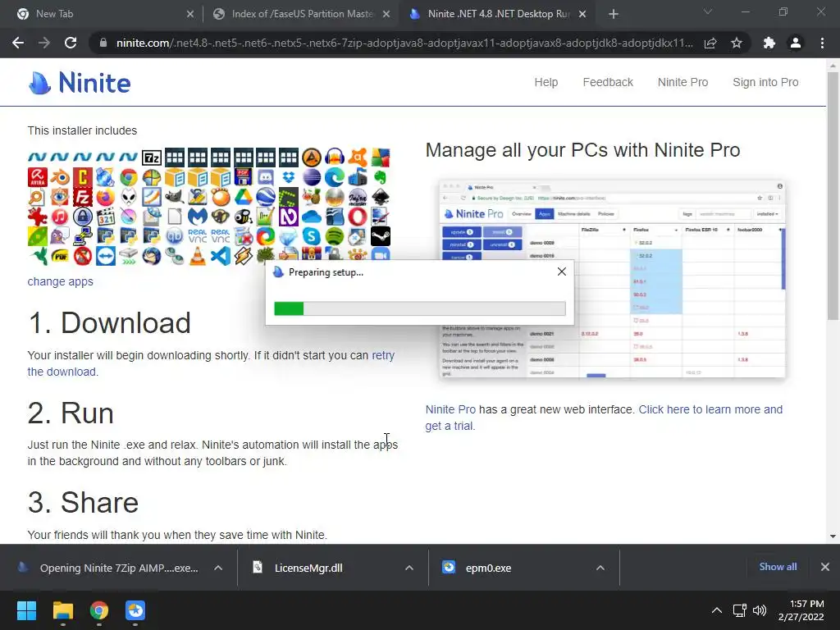Click the Skype icon
Viewport: 840px width, 630px height.
(312, 236)
